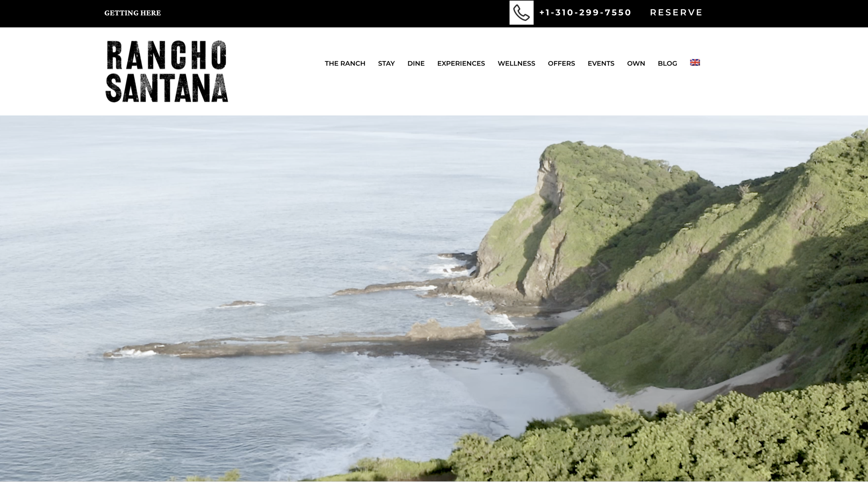Click the coastal cliff hero video

click(434, 298)
